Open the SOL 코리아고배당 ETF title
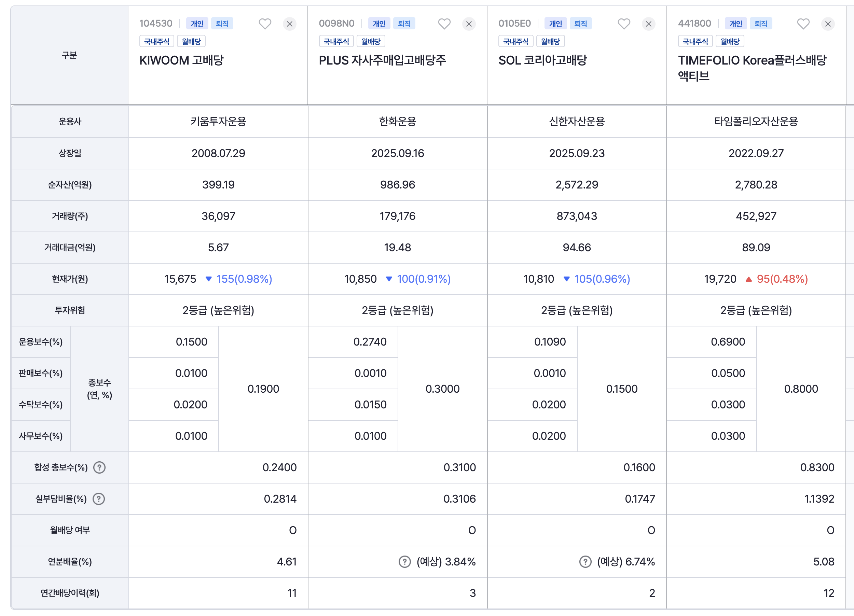Viewport: 854px width, 616px height. click(x=542, y=60)
